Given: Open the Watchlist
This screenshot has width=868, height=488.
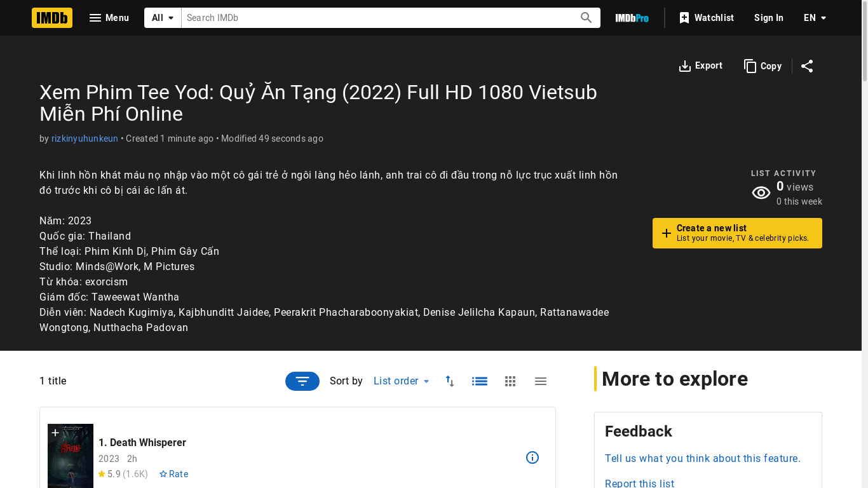Looking at the screenshot, I should pos(706,18).
